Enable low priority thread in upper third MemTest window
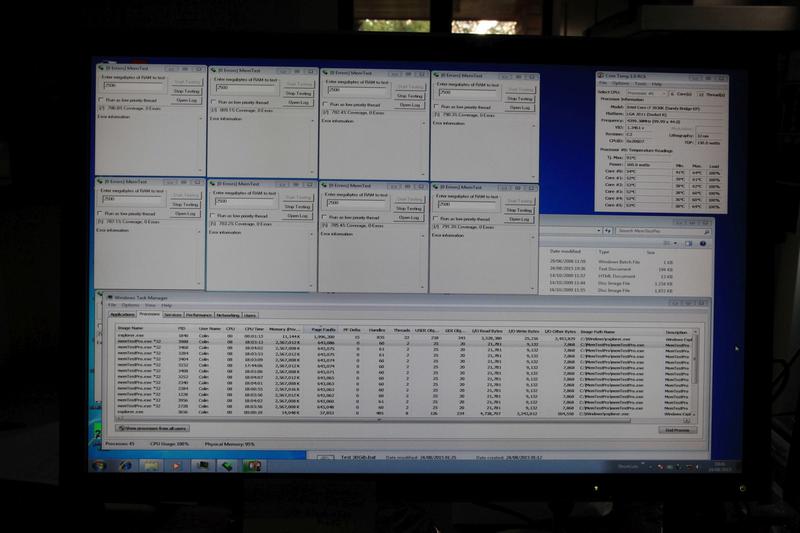Viewport: 800px width, 533px height. point(325,104)
